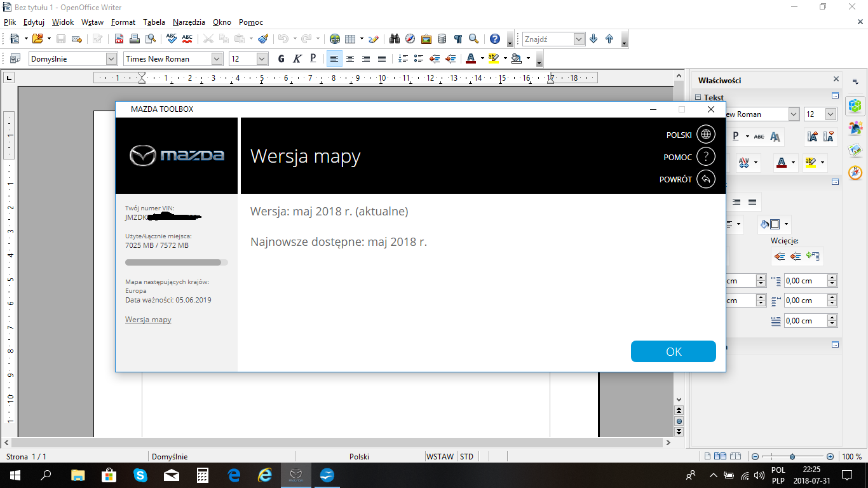Click the globe icon to change language

click(x=705, y=134)
